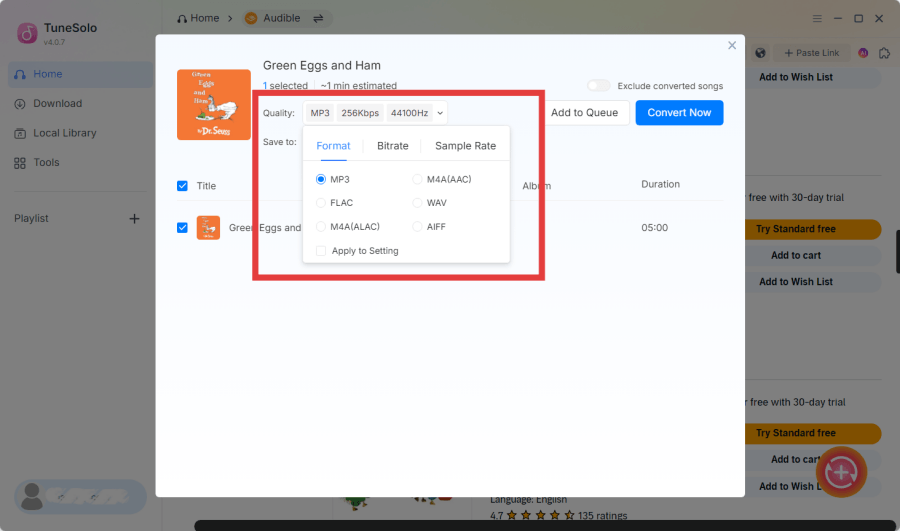Click the floating red add-convert button
This screenshot has width=900, height=531.
pyautogui.click(x=841, y=472)
